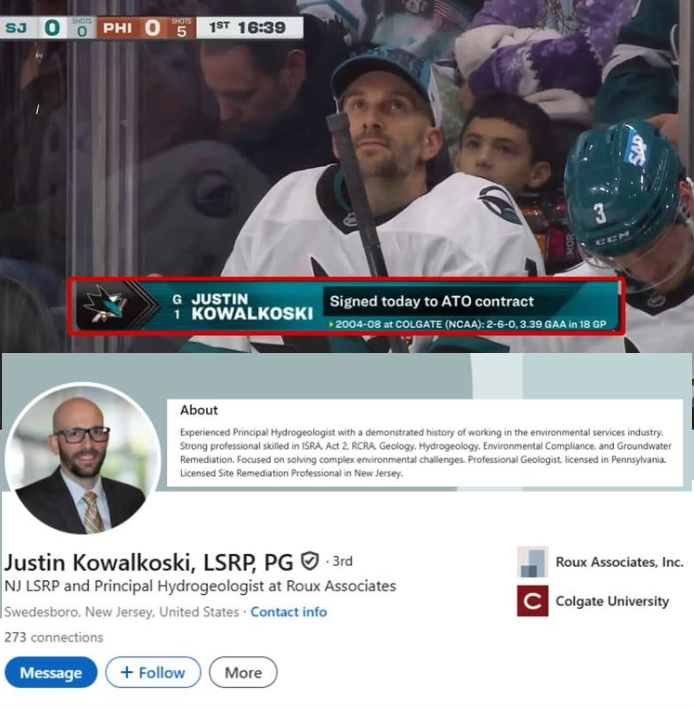Follow Justin Kowalkoski's profile
This screenshot has width=694, height=709.
click(x=153, y=672)
